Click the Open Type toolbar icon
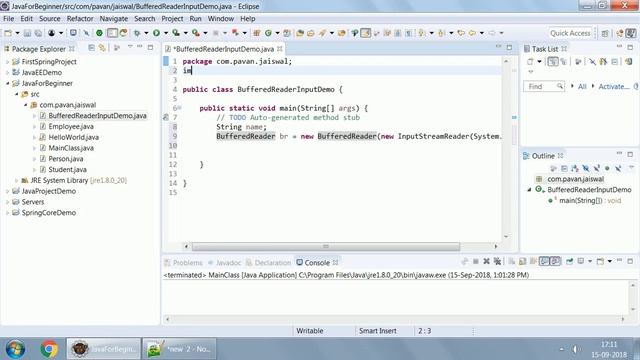Screen dimensions: 640x360 (x=300, y=33)
